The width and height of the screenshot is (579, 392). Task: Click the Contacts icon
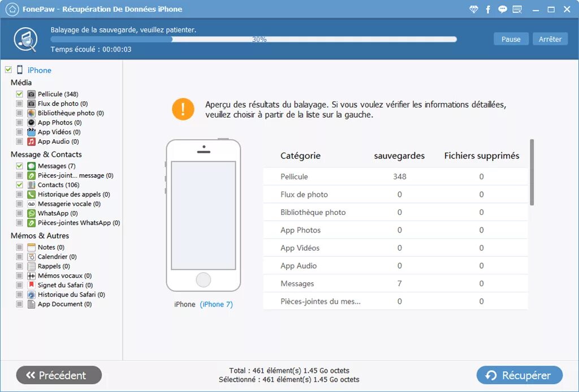[32, 185]
